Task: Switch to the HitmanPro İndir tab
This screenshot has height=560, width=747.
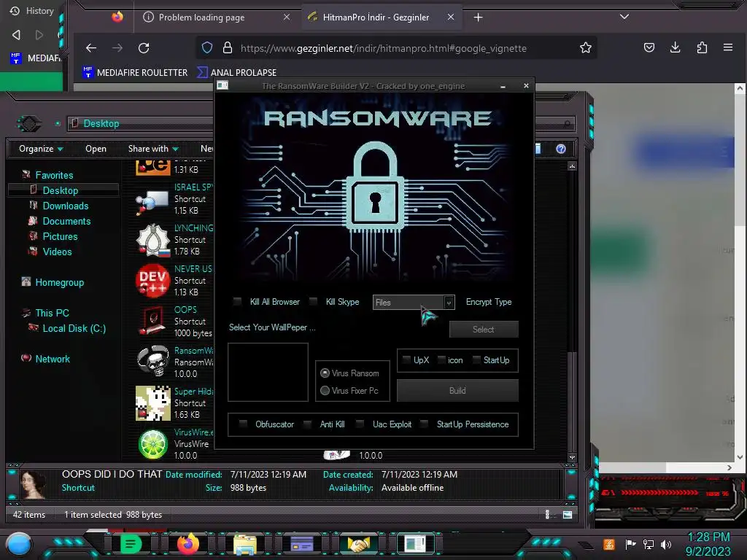Action: [381, 17]
